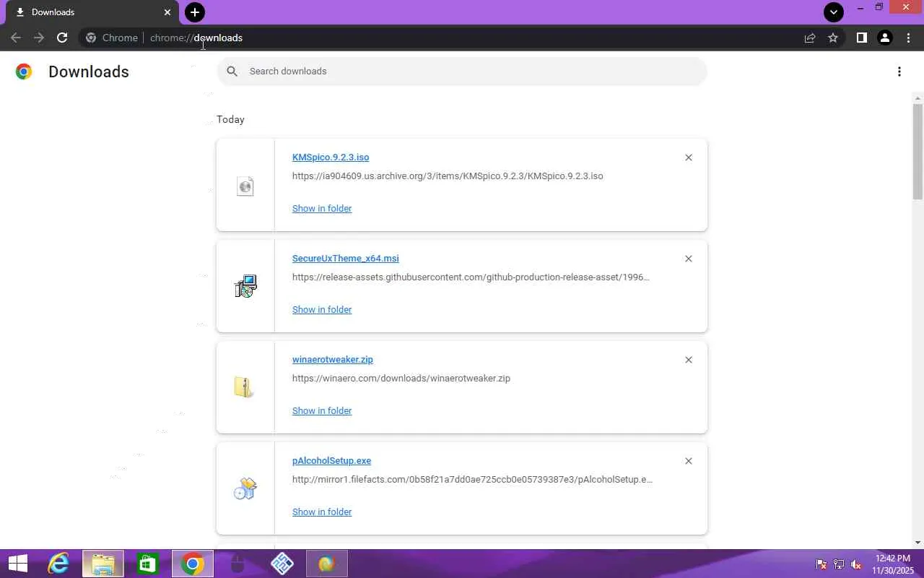The height and width of the screenshot is (578, 924).
Task: Click the KMSpico archive.org source URL
Action: [x=448, y=176]
